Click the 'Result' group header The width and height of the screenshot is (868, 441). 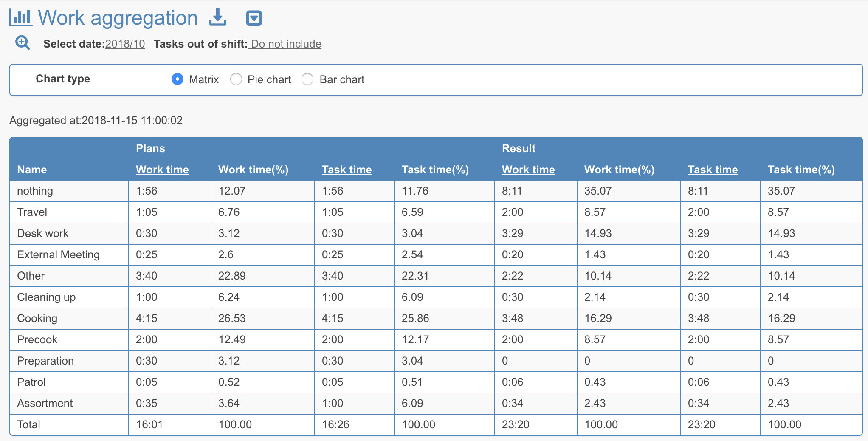click(519, 148)
